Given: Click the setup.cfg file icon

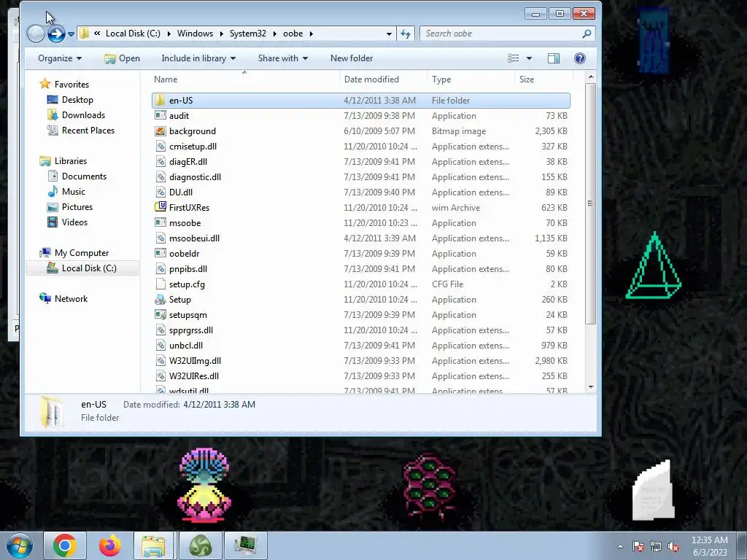Looking at the screenshot, I should (160, 284).
